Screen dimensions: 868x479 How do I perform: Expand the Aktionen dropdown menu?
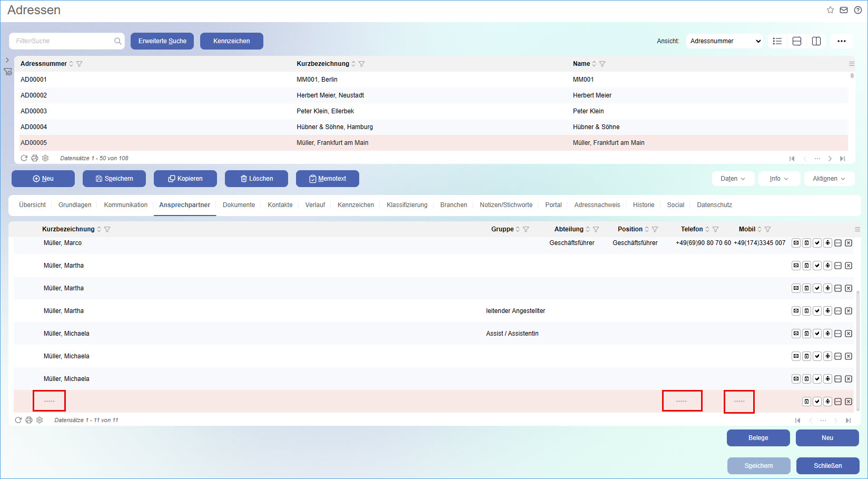click(x=828, y=179)
